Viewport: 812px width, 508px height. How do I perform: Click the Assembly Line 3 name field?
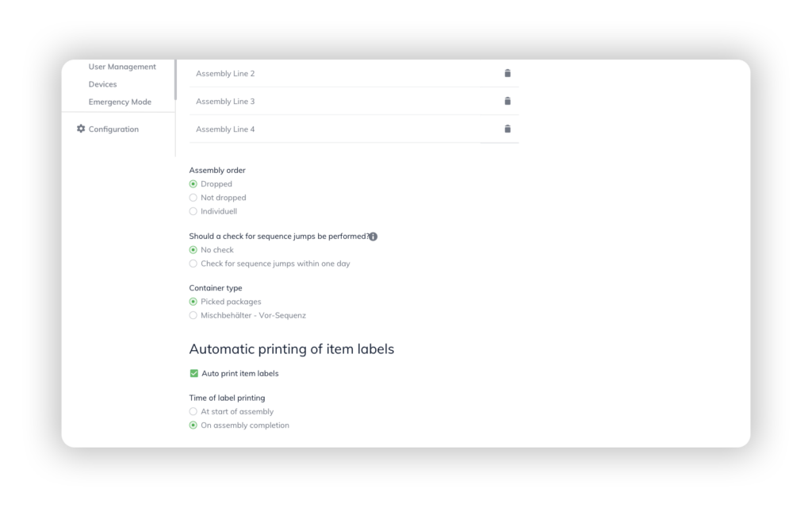coord(333,101)
